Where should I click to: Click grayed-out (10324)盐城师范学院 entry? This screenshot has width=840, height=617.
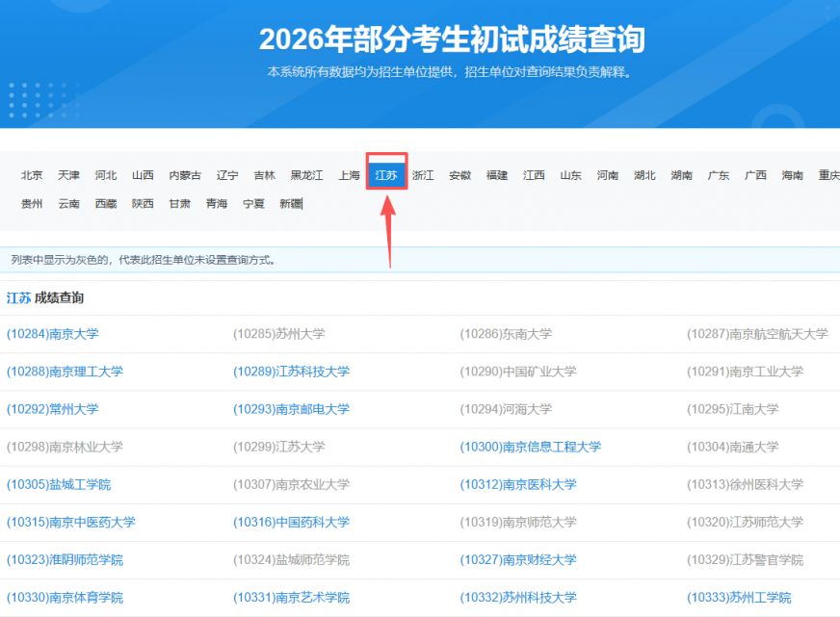click(292, 560)
